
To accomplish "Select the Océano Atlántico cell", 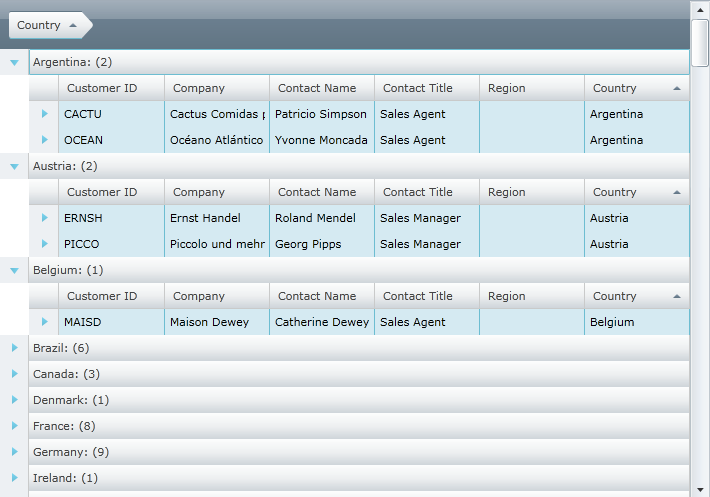I will pyautogui.click(x=217, y=140).
